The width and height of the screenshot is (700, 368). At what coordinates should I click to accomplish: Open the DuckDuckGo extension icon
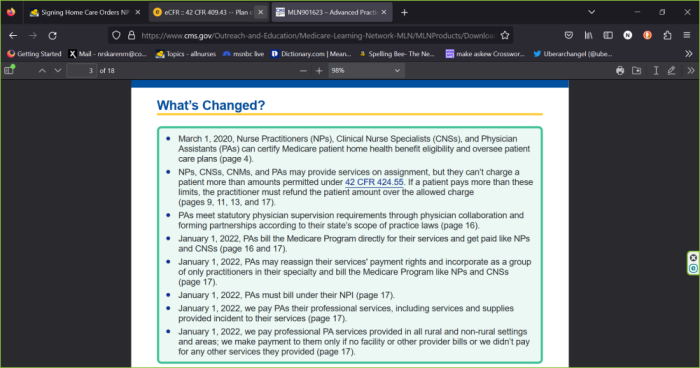647,35
